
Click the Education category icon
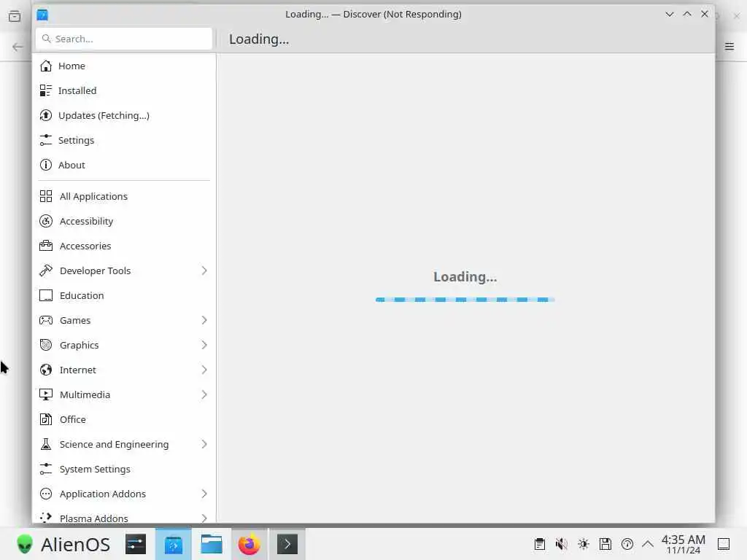[46, 295]
